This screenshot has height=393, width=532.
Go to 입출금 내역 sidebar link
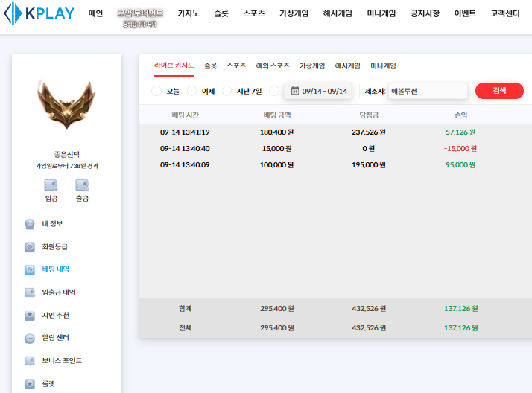click(59, 293)
